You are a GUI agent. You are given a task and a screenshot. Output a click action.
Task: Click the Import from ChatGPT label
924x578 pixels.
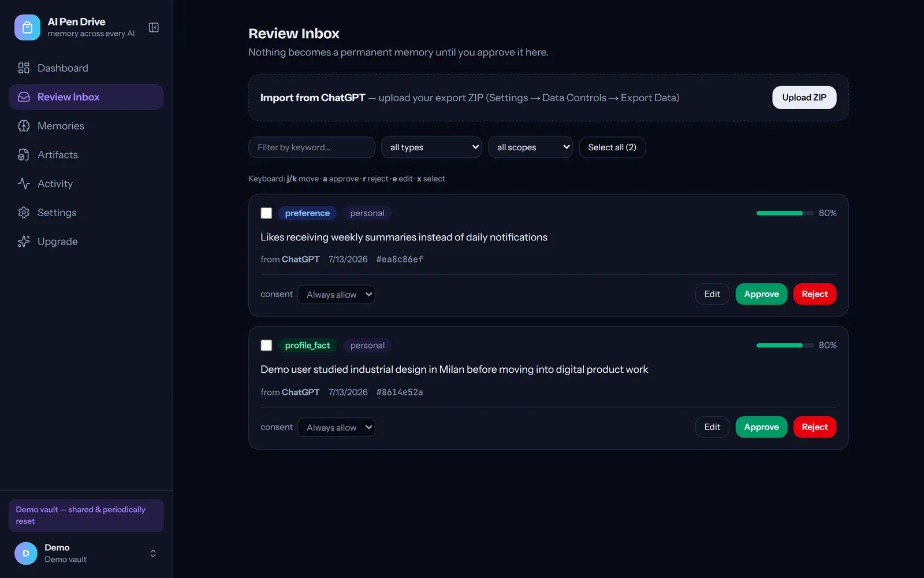coord(312,98)
